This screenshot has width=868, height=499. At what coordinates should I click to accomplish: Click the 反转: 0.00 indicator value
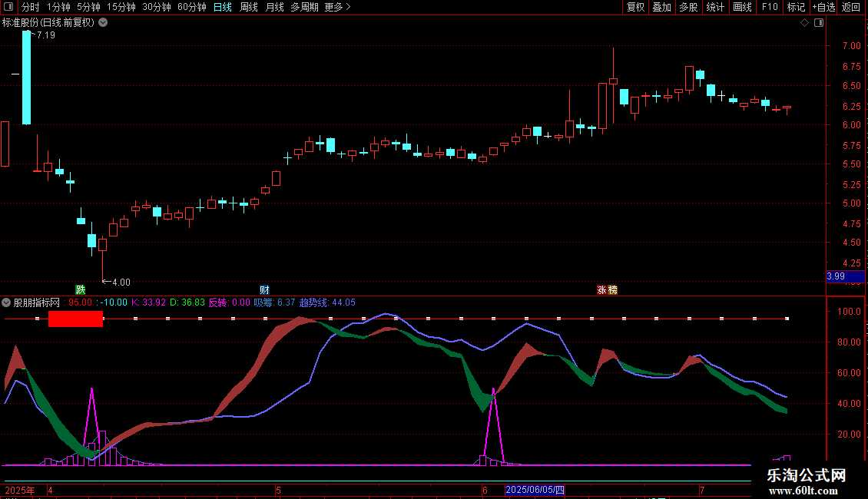point(229,302)
